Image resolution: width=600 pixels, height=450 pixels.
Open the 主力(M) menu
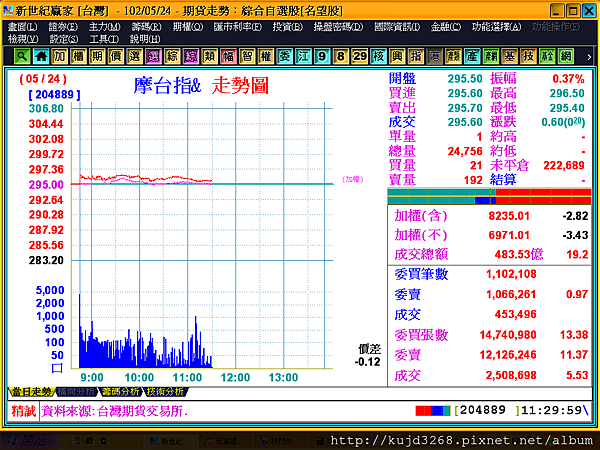[x=104, y=27]
